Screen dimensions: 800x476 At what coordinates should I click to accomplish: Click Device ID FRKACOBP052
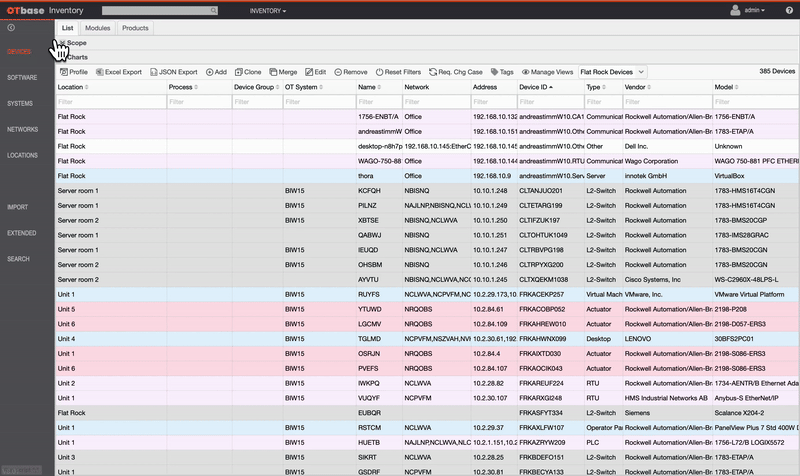542,309
